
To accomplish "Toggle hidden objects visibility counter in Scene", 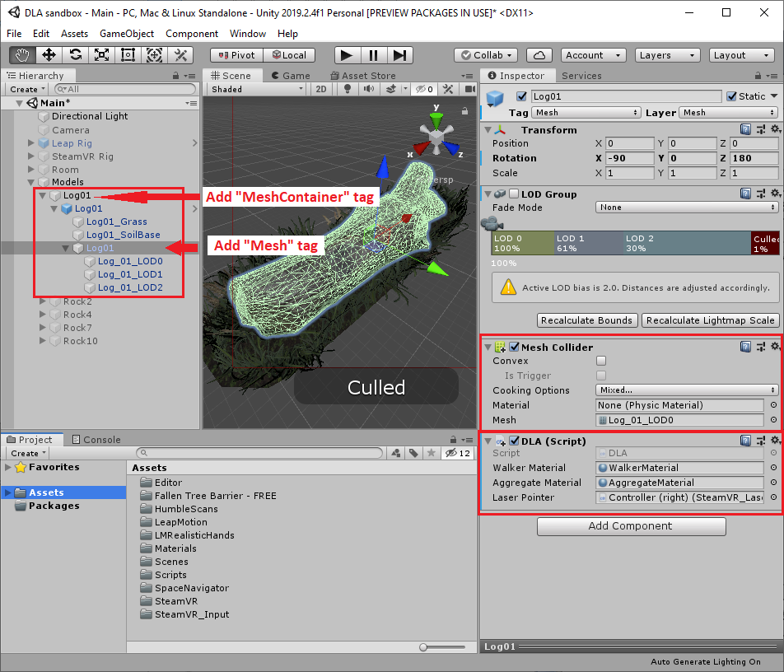I will (x=424, y=89).
